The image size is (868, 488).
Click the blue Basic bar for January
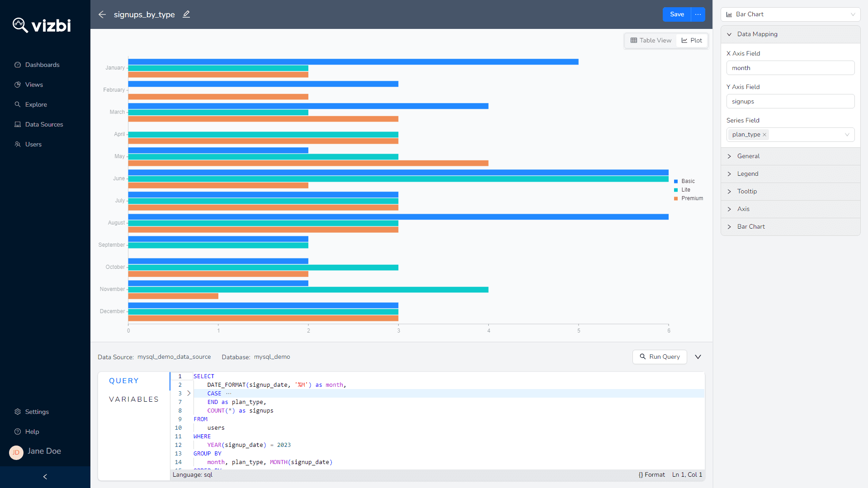(x=353, y=62)
